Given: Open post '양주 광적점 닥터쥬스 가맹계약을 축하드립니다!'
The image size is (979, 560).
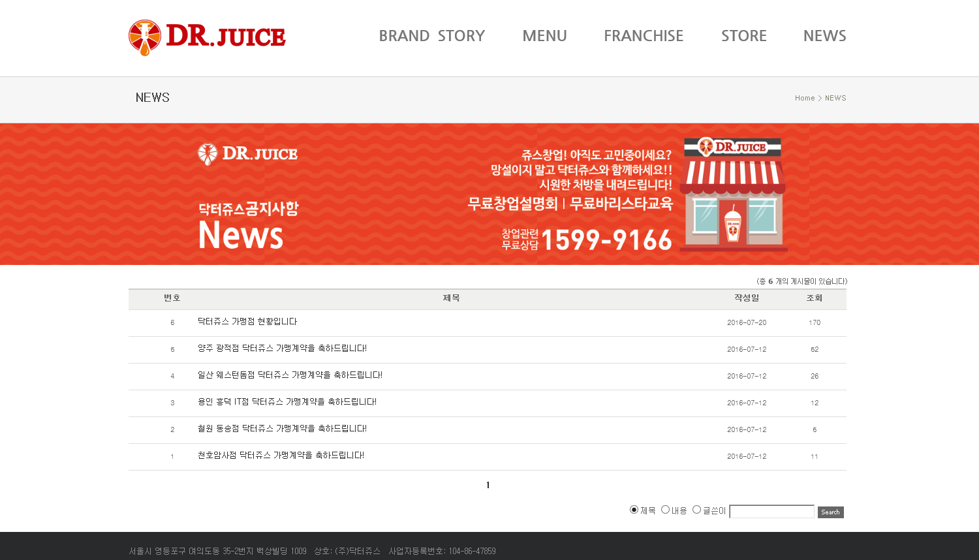Looking at the screenshot, I should pyautogui.click(x=282, y=349).
